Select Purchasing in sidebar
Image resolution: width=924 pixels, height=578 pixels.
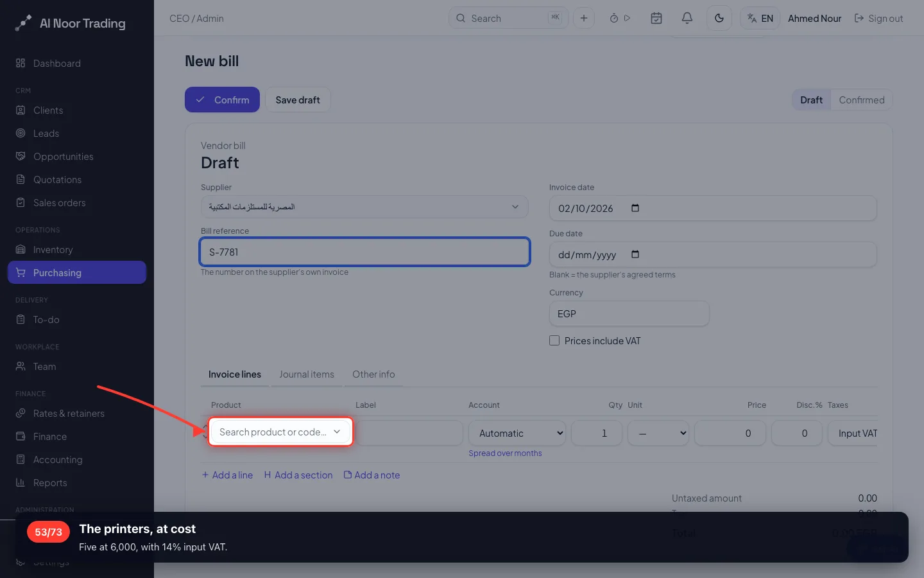pyautogui.click(x=77, y=272)
